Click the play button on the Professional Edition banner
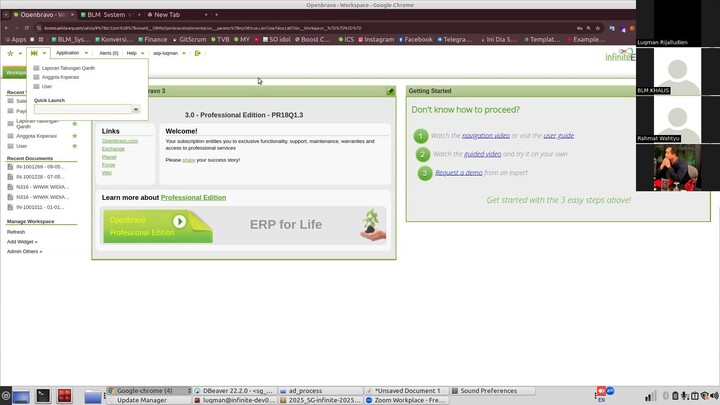 coord(180,222)
